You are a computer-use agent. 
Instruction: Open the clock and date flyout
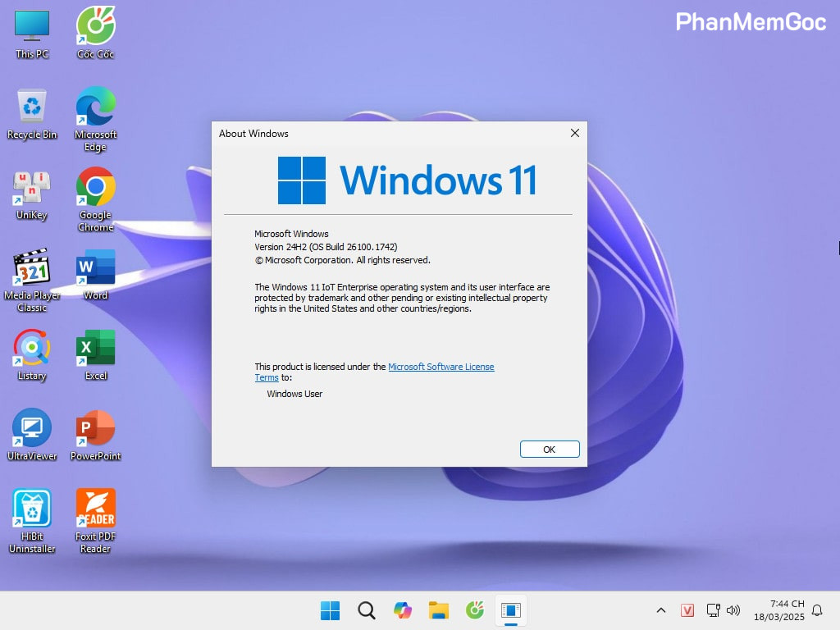[x=787, y=610]
